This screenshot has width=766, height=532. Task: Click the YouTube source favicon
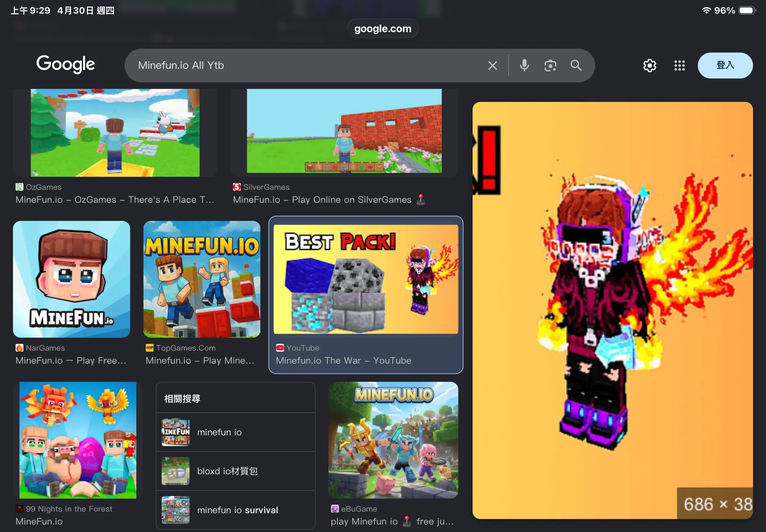(280, 348)
